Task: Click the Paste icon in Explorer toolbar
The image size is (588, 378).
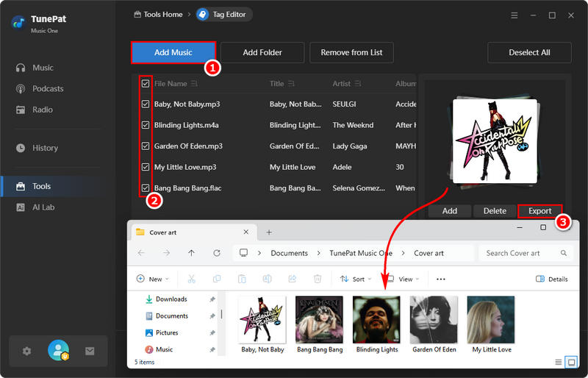Action: pos(242,279)
